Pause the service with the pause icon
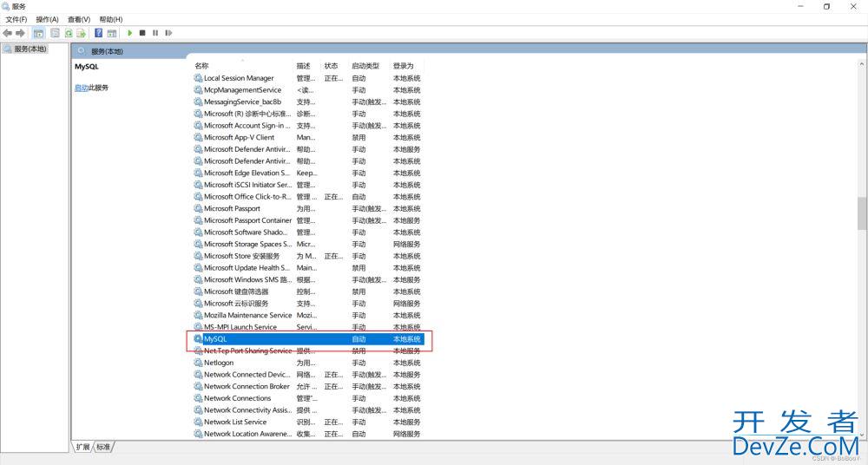 155,33
